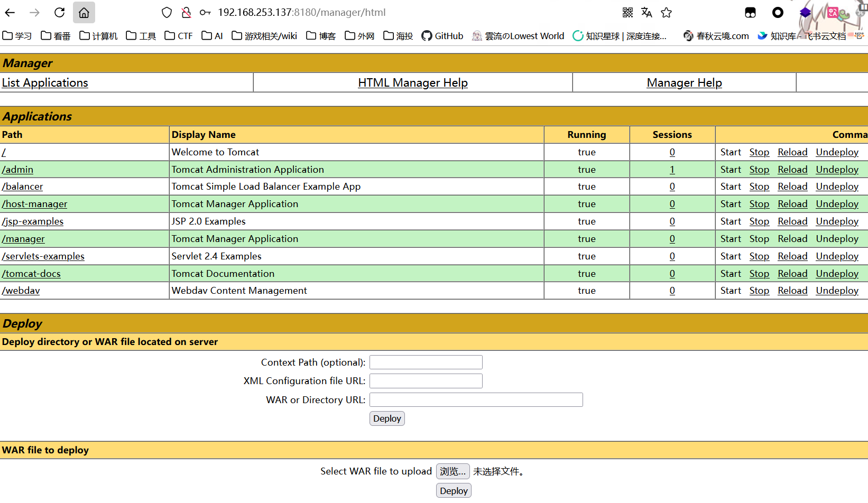Click the WAR or Directory URL field
Viewport: 868px width, 503px height.
(x=476, y=400)
